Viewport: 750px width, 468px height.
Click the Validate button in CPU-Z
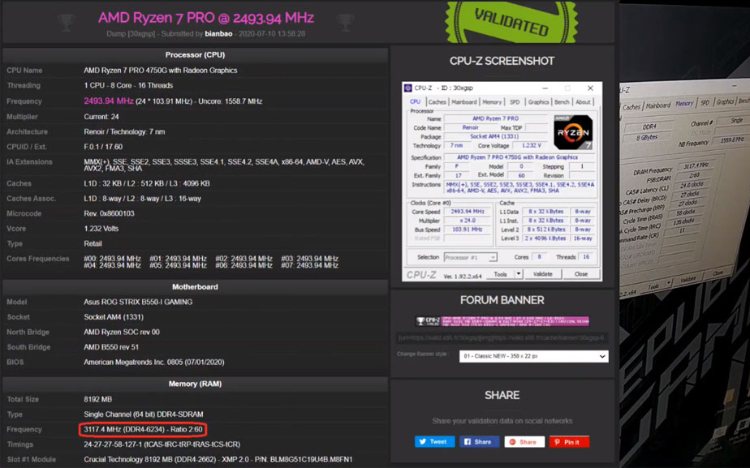pyautogui.click(x=542, y=274)
